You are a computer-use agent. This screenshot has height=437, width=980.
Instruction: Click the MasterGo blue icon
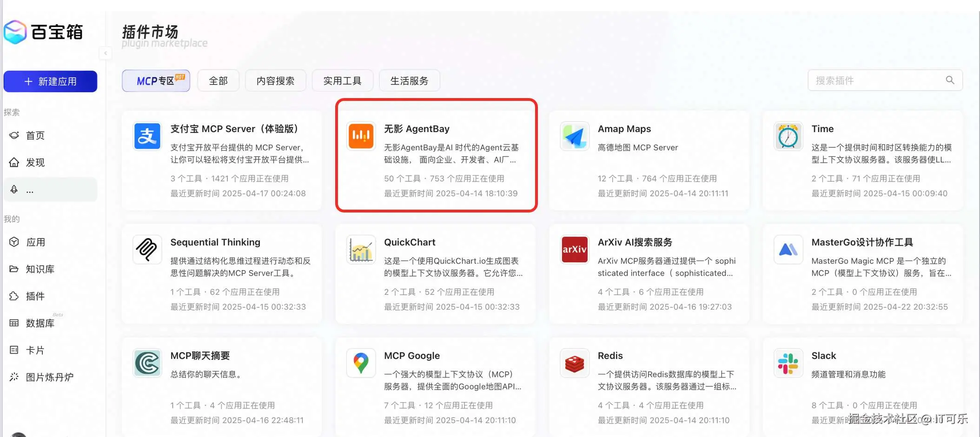[x=788, y=250]
